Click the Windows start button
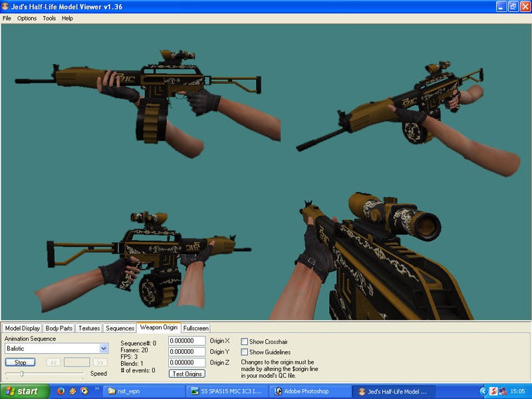The width and height of the screenshot is (532, 399). coord(25,391)
